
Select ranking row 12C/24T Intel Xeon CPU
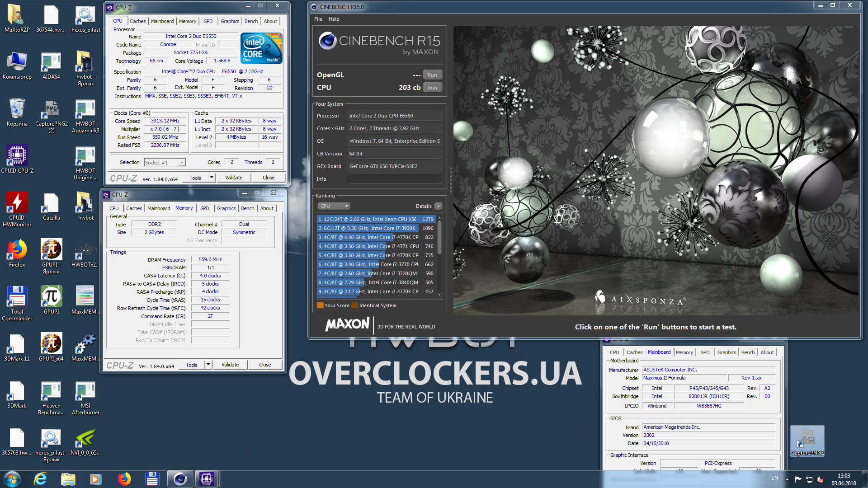click(x=376, y=219)
